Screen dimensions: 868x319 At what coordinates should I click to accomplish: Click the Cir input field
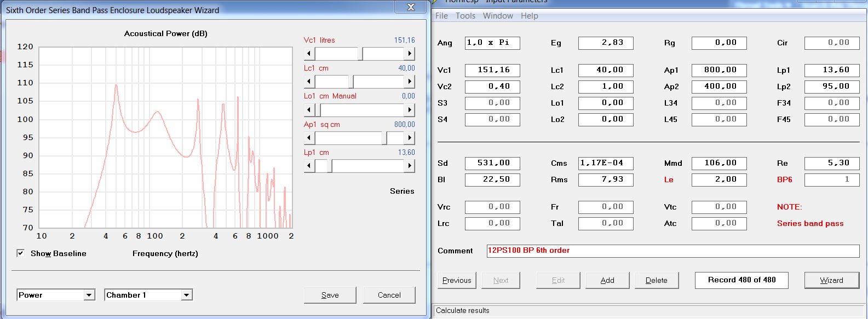click(x=832, y=43)
